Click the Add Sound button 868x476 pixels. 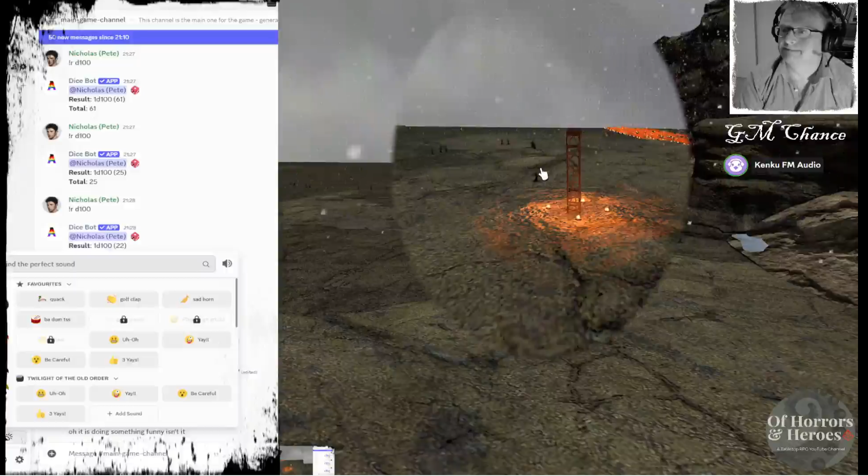[x=124, y=413]
